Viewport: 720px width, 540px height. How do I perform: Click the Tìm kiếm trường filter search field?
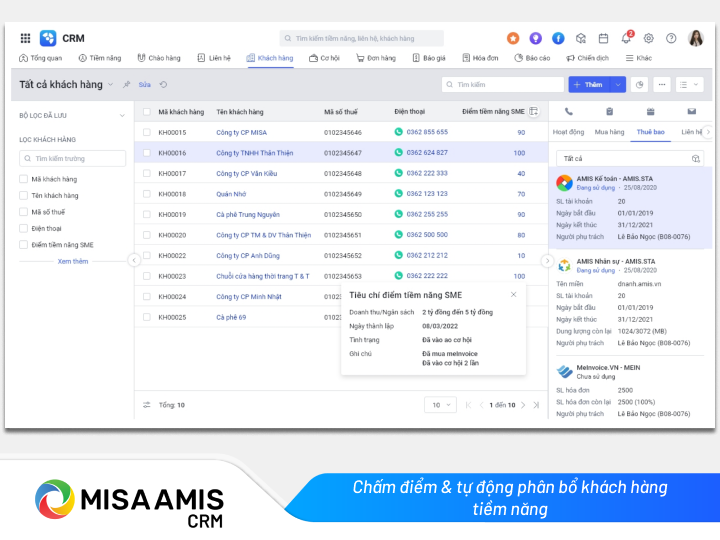click(73, 158)
